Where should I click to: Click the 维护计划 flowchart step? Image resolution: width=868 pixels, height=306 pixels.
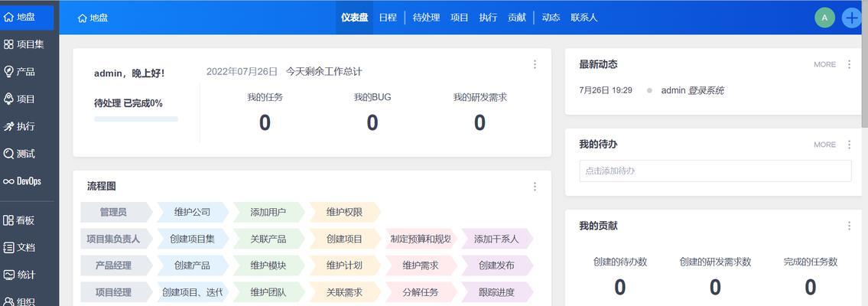click(x=344, y=265)
